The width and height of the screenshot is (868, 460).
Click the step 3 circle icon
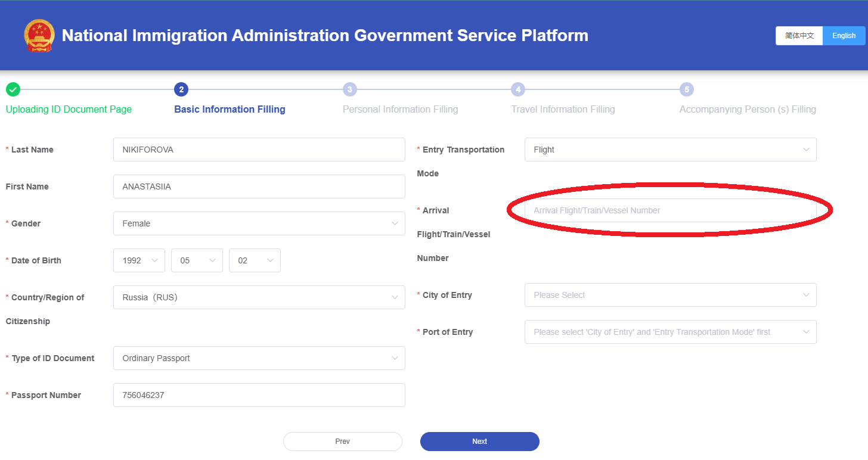(350, 90)
